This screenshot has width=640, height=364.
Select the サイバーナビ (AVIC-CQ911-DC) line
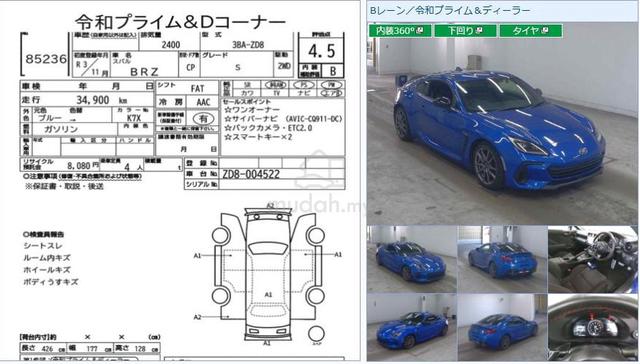point(283,119)
